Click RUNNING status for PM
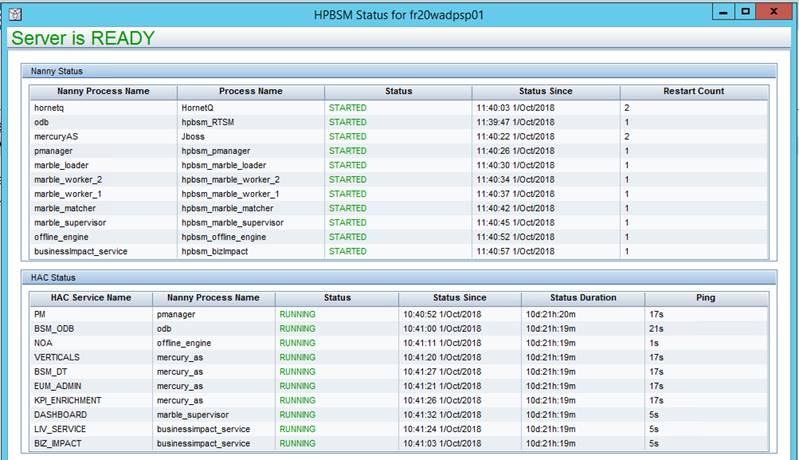This screenshot has height=460, width=799. point(298,314)
